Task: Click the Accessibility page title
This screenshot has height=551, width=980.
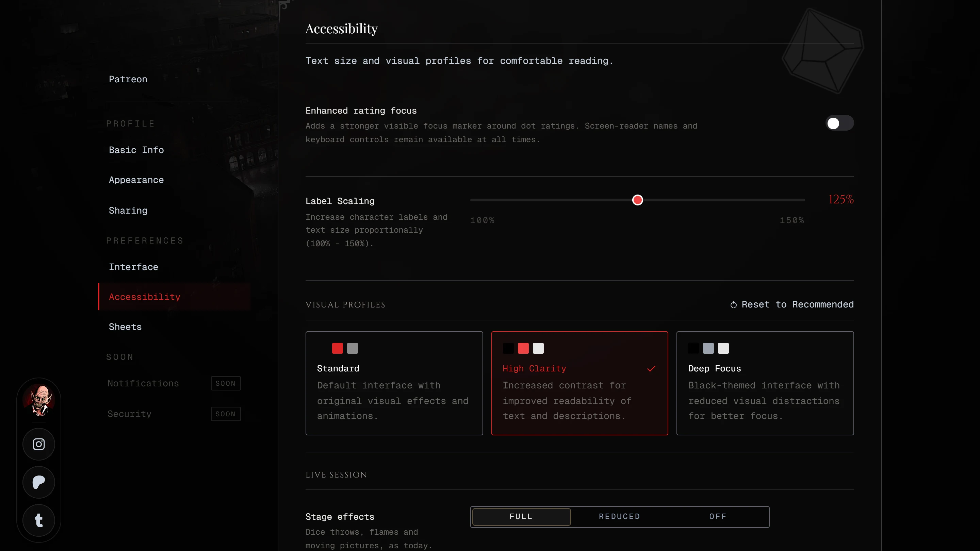Action: pyautogui.click(x=342, y=29)
